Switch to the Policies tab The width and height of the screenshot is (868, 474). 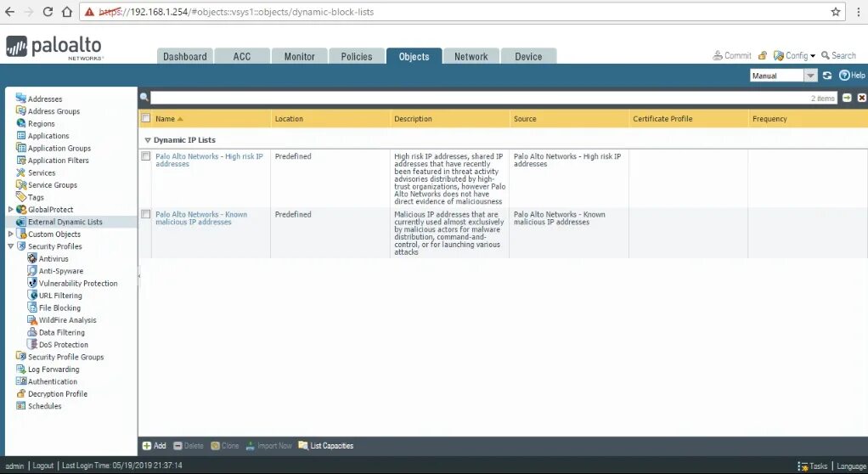[x=357, y=56]
